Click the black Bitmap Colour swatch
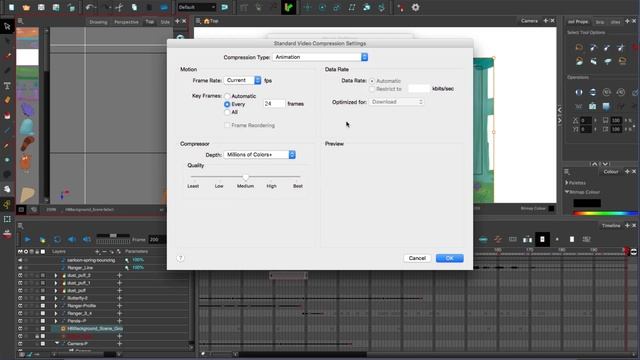Viewport: 640px width, 360px height. pos(587,203)
